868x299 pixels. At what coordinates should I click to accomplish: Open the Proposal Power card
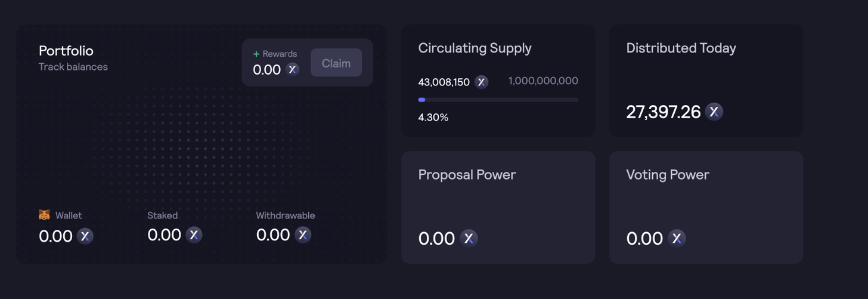(x=498, y=207)
